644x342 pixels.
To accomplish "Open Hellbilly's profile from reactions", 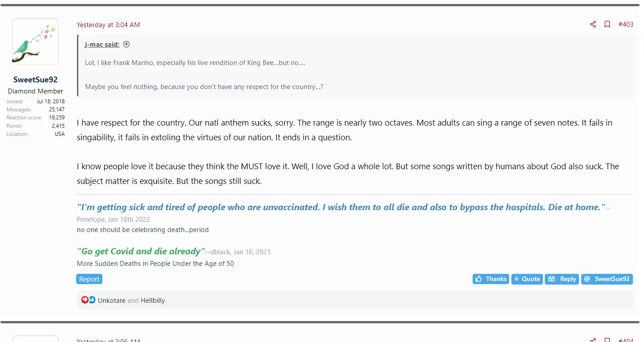I will tap(153, 301).
